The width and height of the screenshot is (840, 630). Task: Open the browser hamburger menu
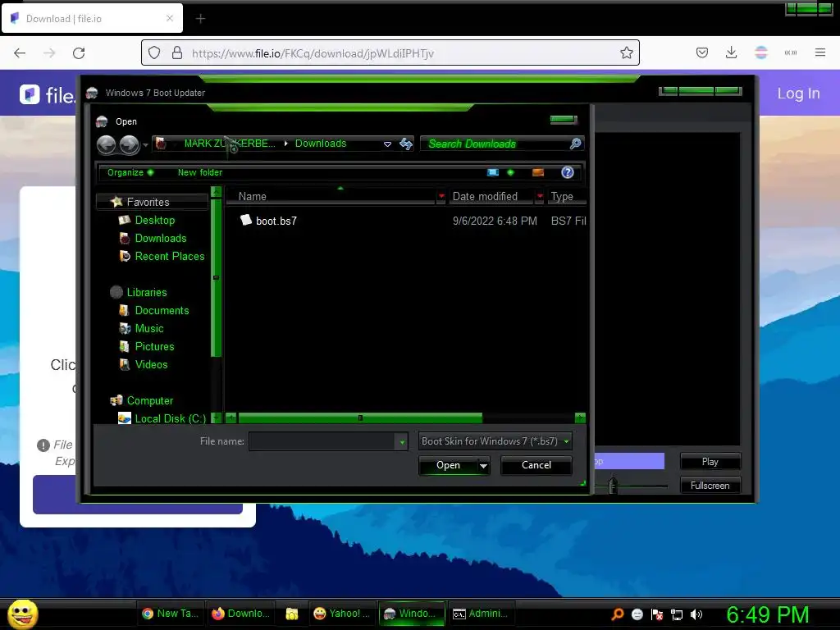pos(819,52)
